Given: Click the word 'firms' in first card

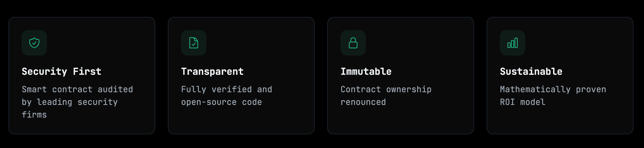Looking at the screenshot, I should (34, 115).
